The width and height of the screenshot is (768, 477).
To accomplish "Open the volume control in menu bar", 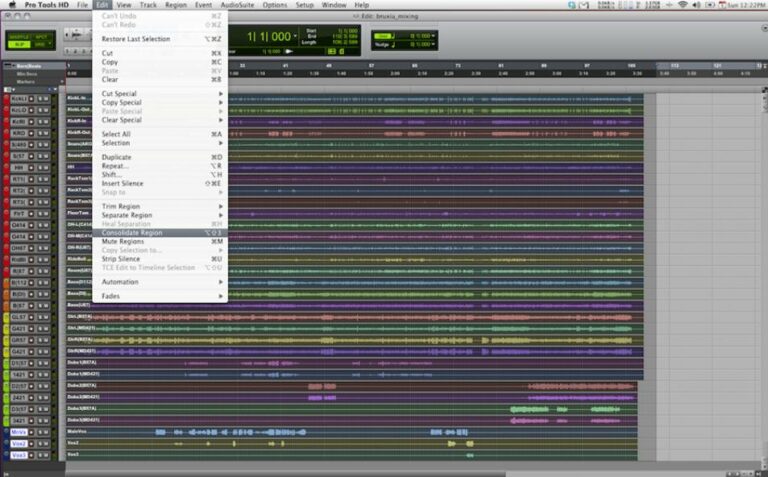I will [696, 5].
